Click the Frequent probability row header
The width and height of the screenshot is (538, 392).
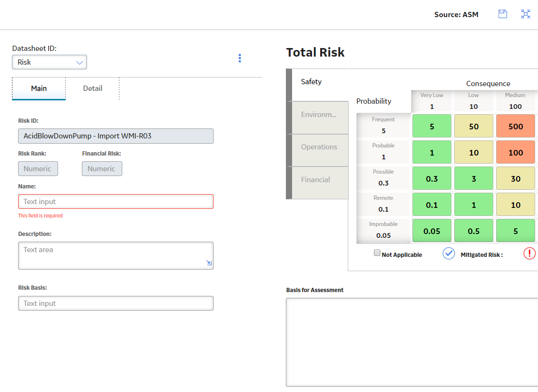383,126
